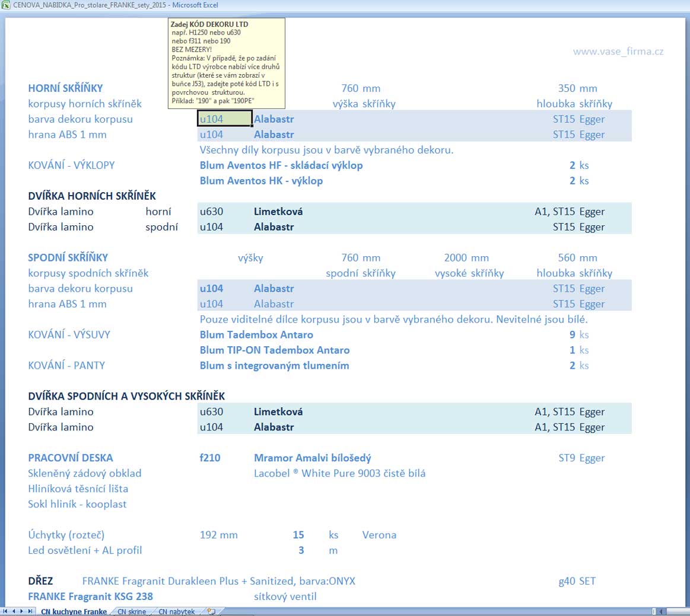The image size is (690, 616).
Task: Go to the next sheet tab with the arrow
Action: [21, 611]
